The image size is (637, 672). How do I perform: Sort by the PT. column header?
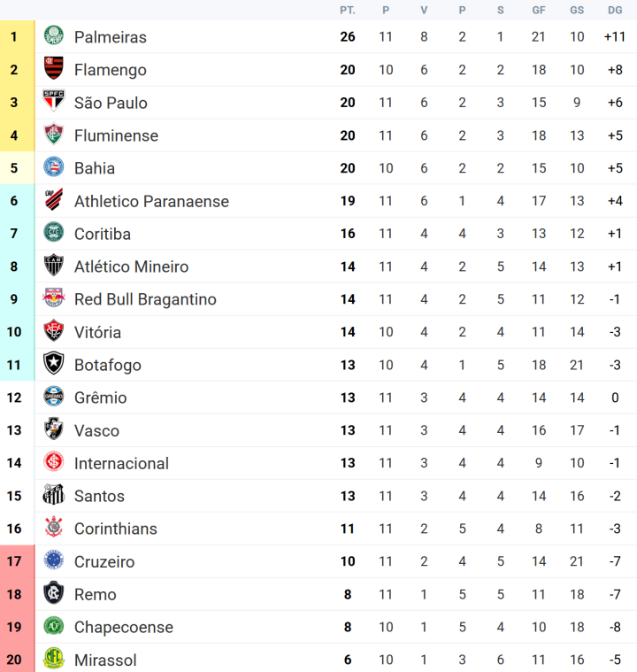(348, 10)
